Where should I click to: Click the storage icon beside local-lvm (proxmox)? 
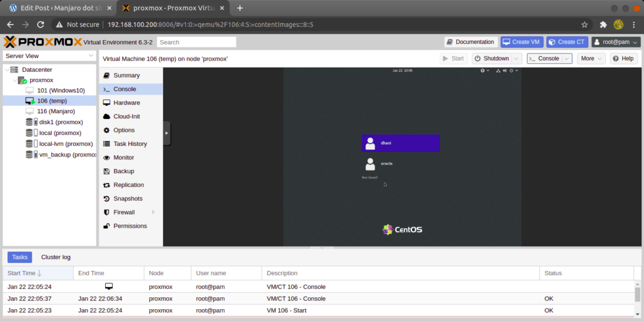31,144
